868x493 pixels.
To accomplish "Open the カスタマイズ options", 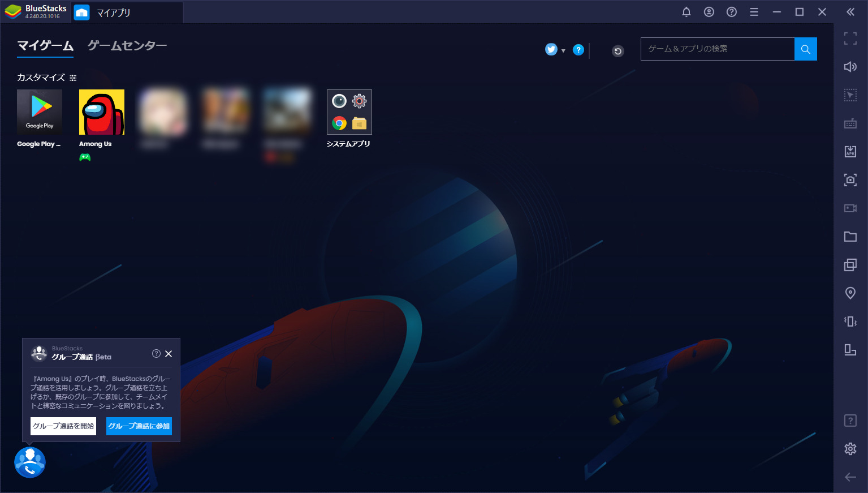I will [47, 78].
